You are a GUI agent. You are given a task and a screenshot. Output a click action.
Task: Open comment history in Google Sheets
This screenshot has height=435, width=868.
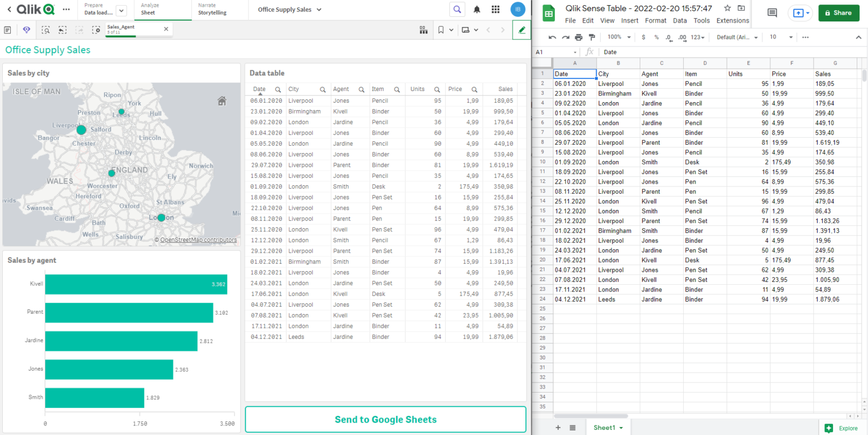772,13
